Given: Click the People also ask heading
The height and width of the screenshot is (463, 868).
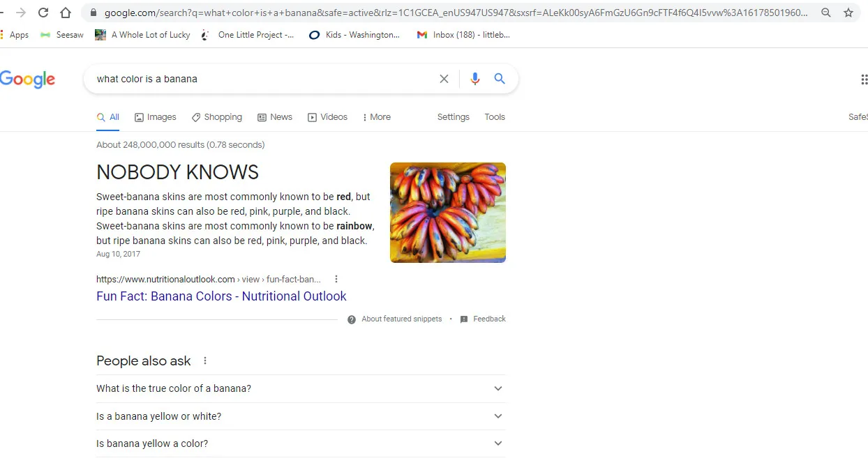Looking at the screenshot, I should [x=144, y=360].
